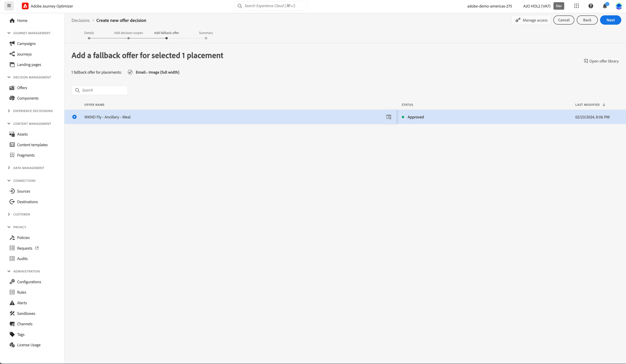Open License Usage in the sidebar

(x=29, y=345)
